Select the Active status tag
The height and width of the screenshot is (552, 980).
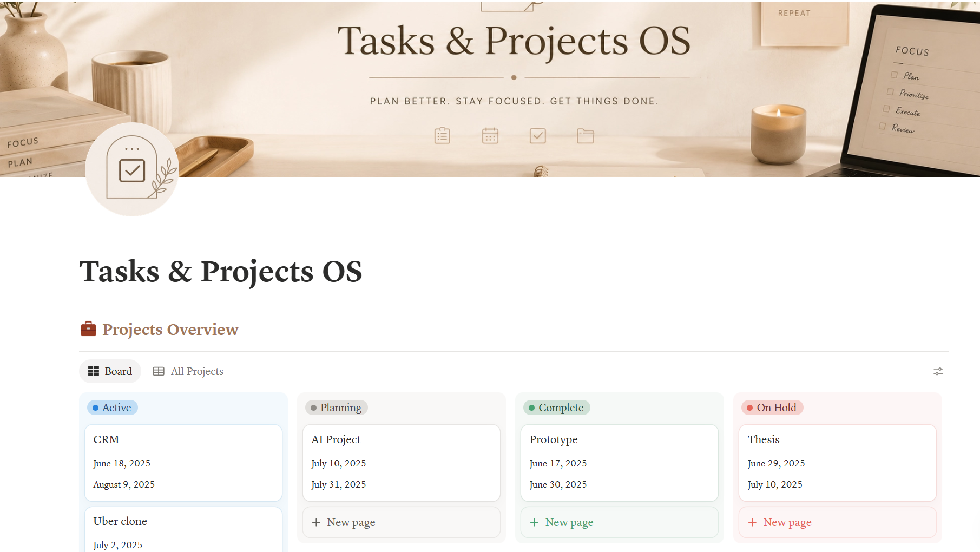pos(113,408)
